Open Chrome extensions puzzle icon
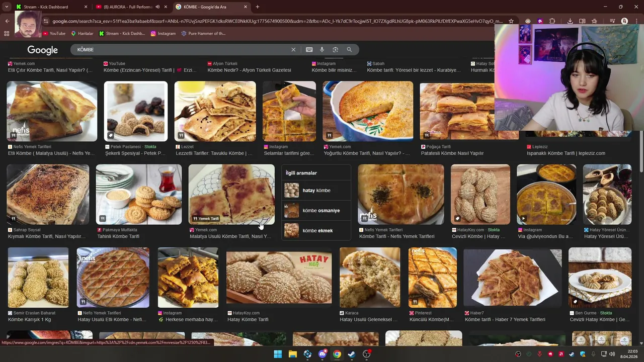The height and width of the screenshot is (362, 644). [x=552, y=21]
